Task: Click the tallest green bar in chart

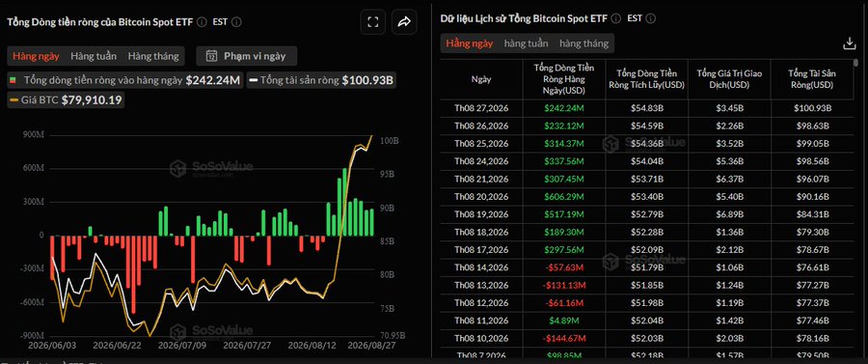Action: [x=345, y=202]
